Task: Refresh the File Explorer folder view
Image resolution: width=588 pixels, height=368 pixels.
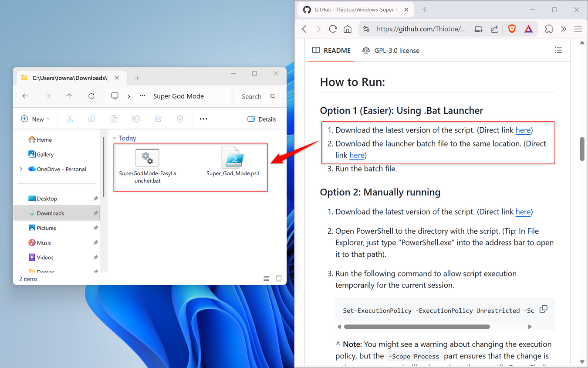Action: (x=91, y=96)
